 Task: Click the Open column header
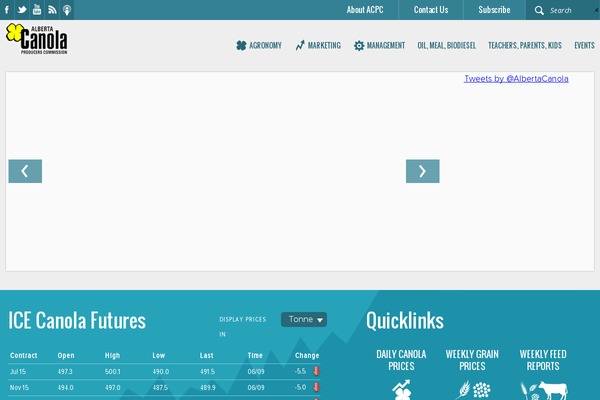[x=66, y=355]
